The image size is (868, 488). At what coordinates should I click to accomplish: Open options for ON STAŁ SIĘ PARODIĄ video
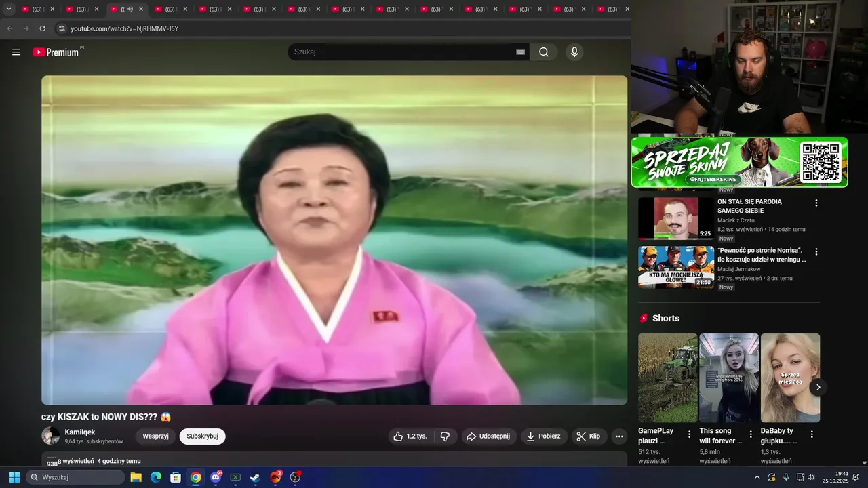coord(816,203)
